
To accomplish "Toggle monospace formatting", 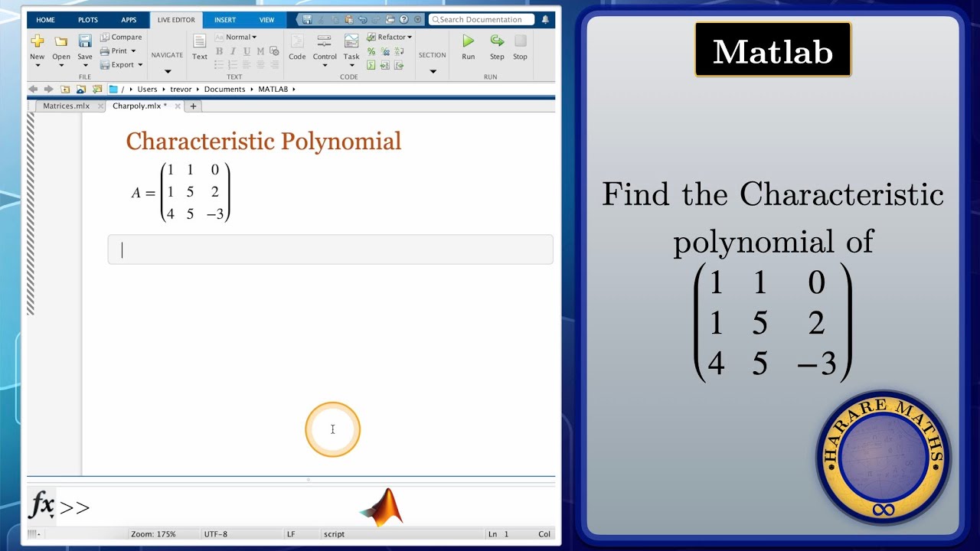I will pos(260,51).
